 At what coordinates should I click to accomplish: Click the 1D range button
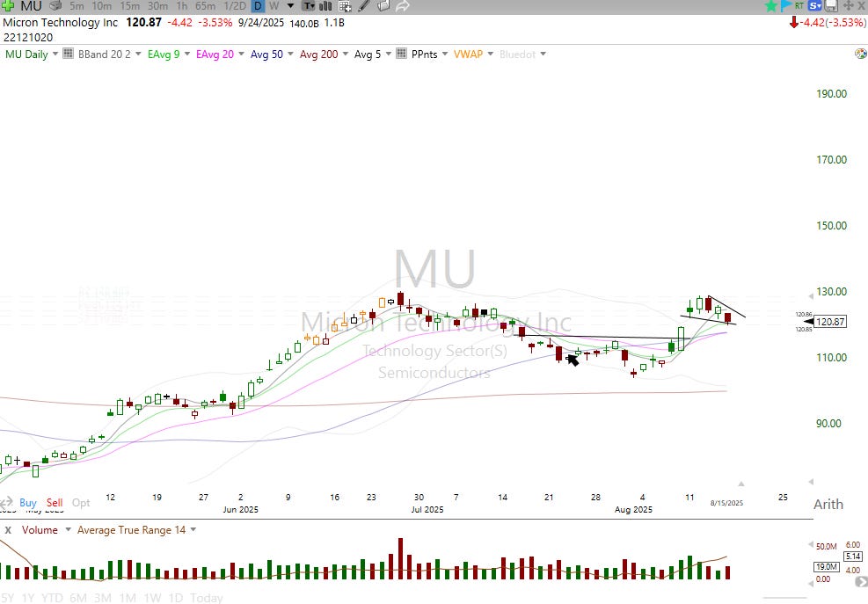(176, 598)
